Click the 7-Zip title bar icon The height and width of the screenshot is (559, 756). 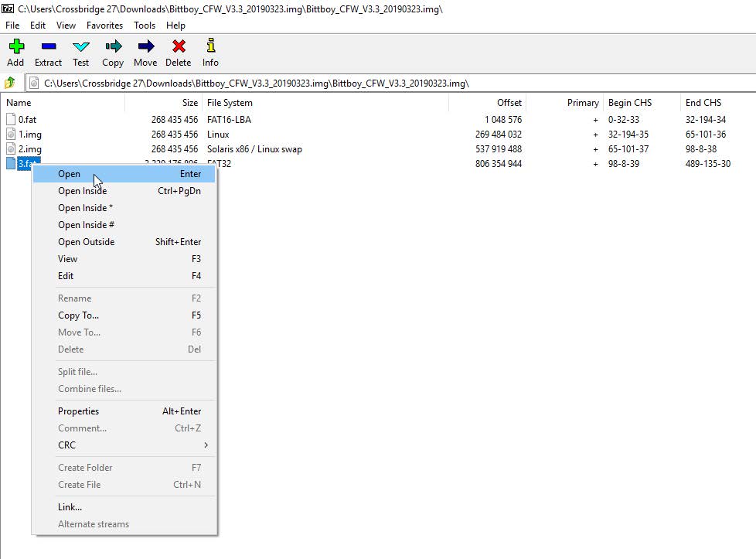8,9
